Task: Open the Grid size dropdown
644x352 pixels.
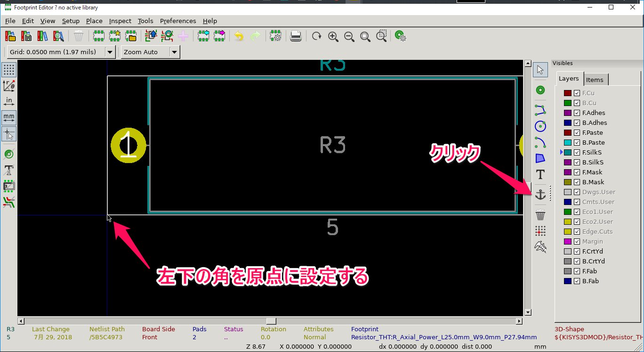Action: click(x=110, y=52)
